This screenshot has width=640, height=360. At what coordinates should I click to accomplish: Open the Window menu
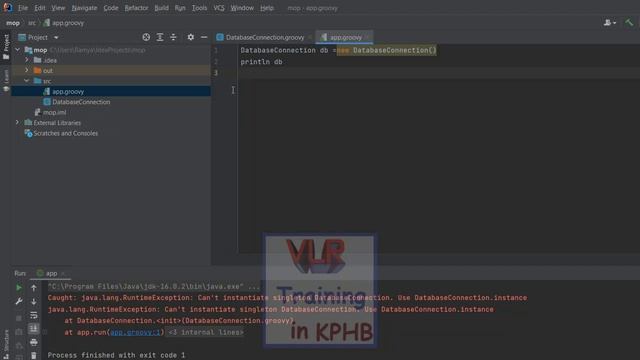[242, 8]
